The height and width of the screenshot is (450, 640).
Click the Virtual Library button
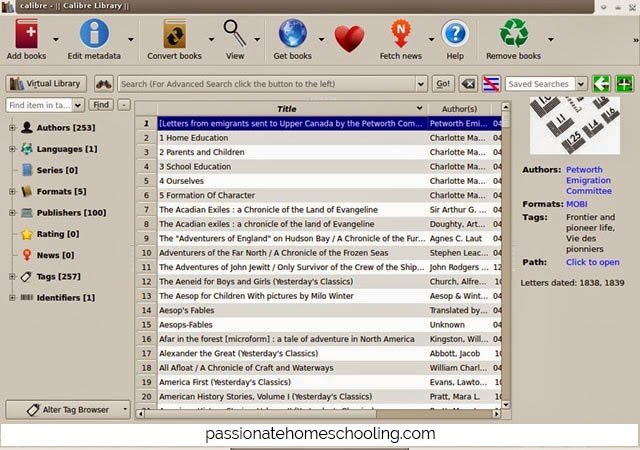46,84
